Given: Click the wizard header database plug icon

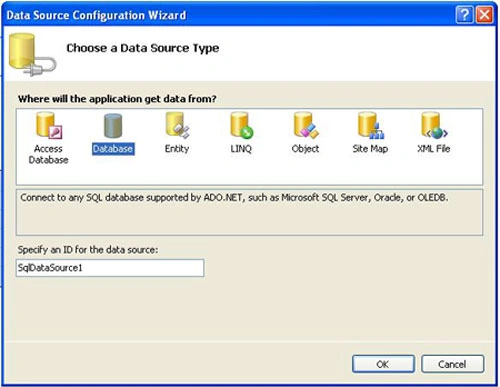Looking at the screenshot, I should tap(32, 54).
